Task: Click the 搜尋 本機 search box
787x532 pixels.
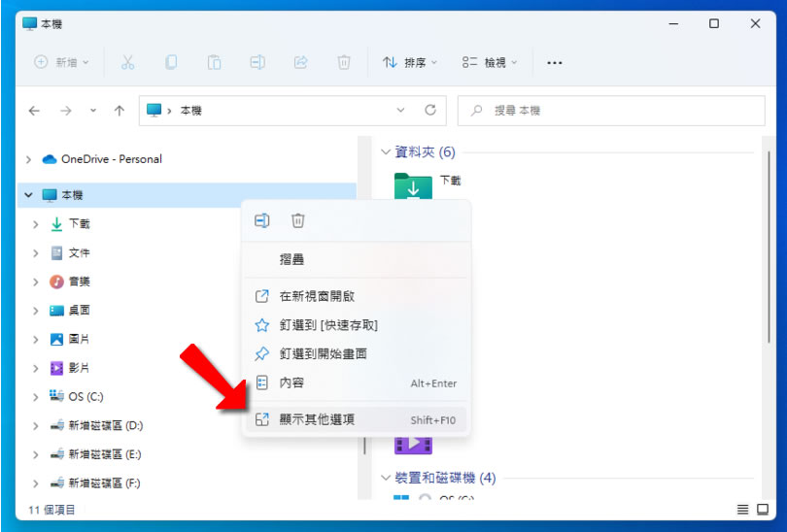Action: pos(611,111)
